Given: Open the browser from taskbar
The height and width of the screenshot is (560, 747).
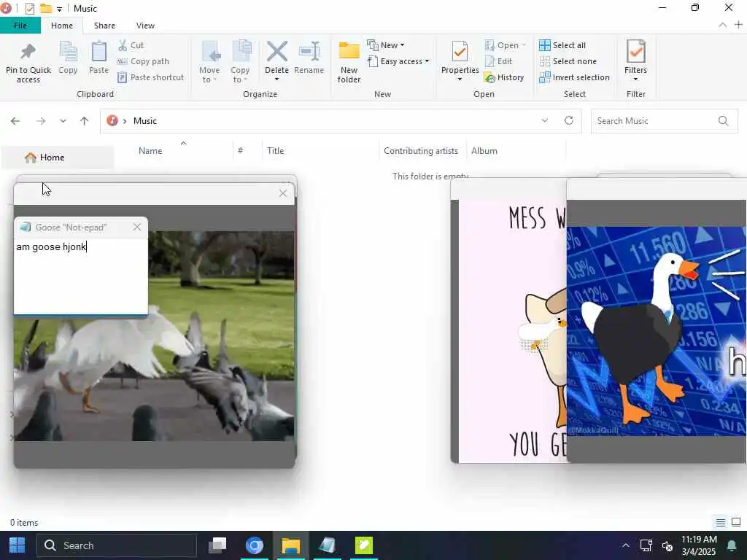Looking at the screenshot, I should 255,545.
